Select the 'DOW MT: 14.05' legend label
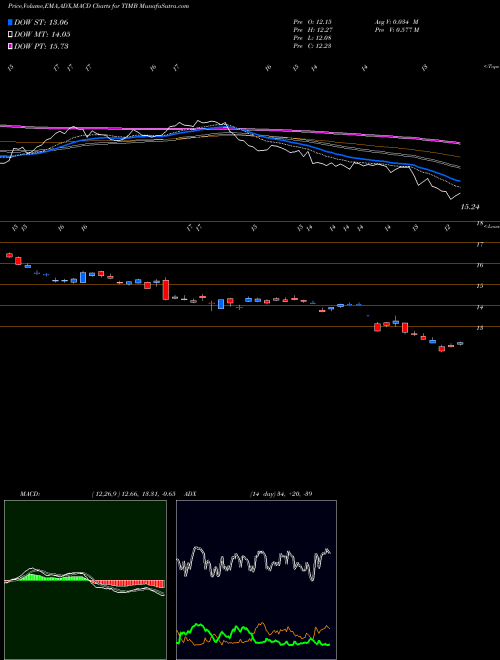Viewport: 500px width, 660px height. pos(42,35)
